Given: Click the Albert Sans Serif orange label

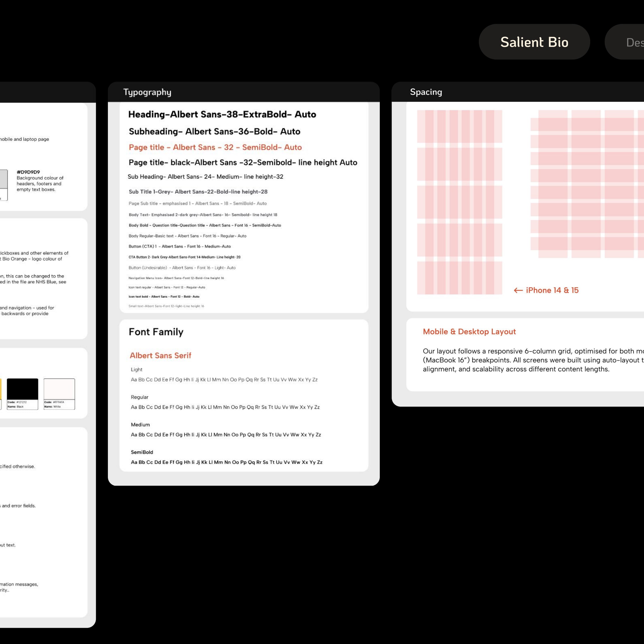Looking at the screenshot, I should click(x=160, y=355).
